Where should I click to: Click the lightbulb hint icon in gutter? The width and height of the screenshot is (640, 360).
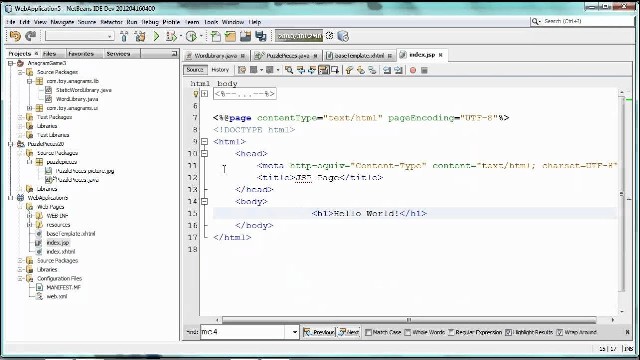196,94
